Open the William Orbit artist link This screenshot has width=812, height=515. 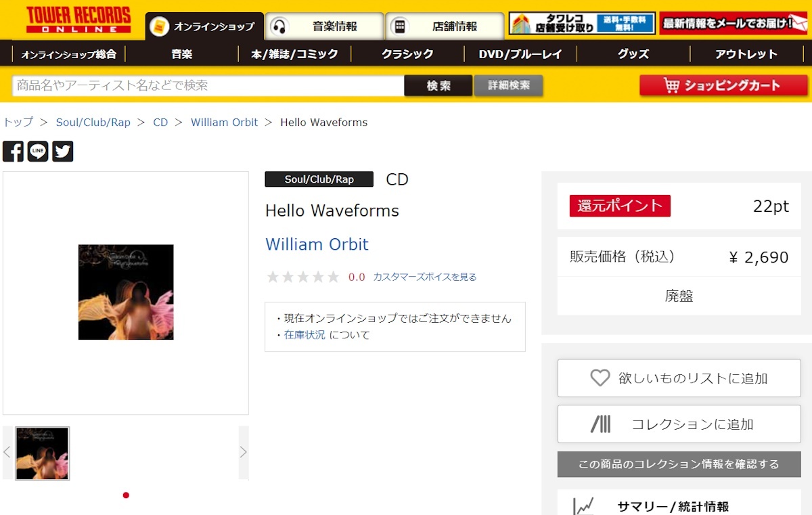point(317,244)
